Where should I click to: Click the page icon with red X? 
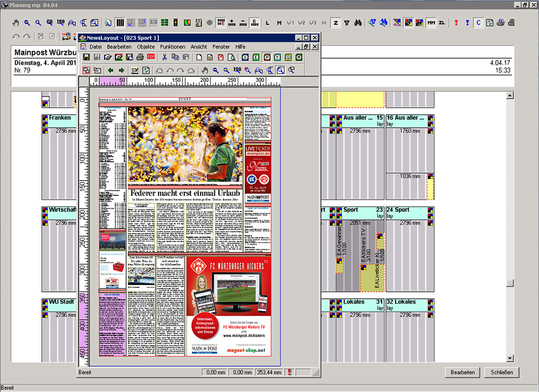[x=220, y=57]
